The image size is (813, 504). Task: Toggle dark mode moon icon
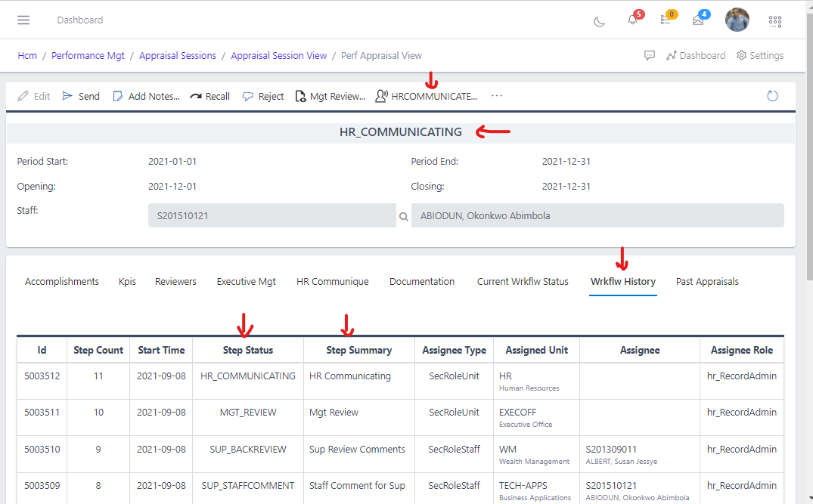pyautogui.click(x=600, y=21)
